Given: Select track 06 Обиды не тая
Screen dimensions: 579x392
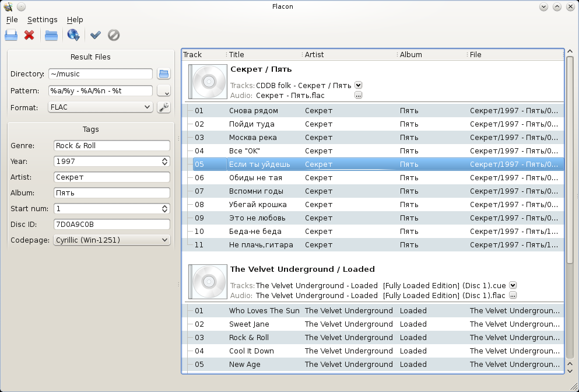Looking at the screenshot, I should pos(373,178).
